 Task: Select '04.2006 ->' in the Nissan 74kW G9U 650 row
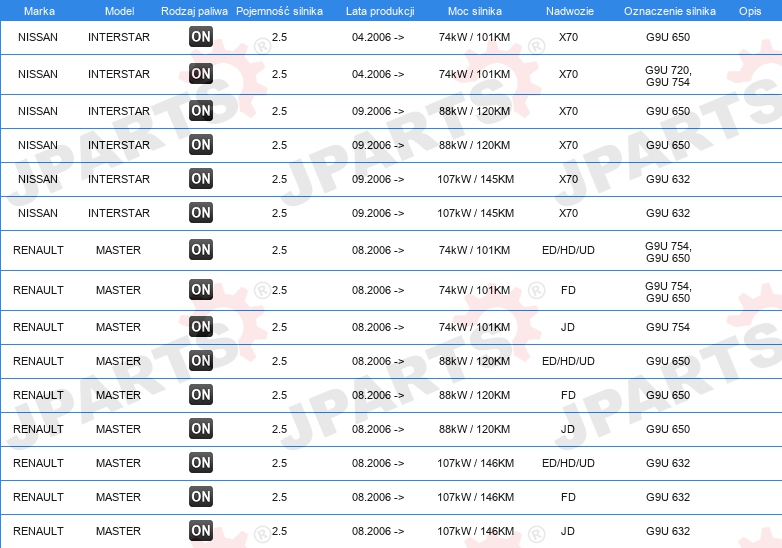378,37
